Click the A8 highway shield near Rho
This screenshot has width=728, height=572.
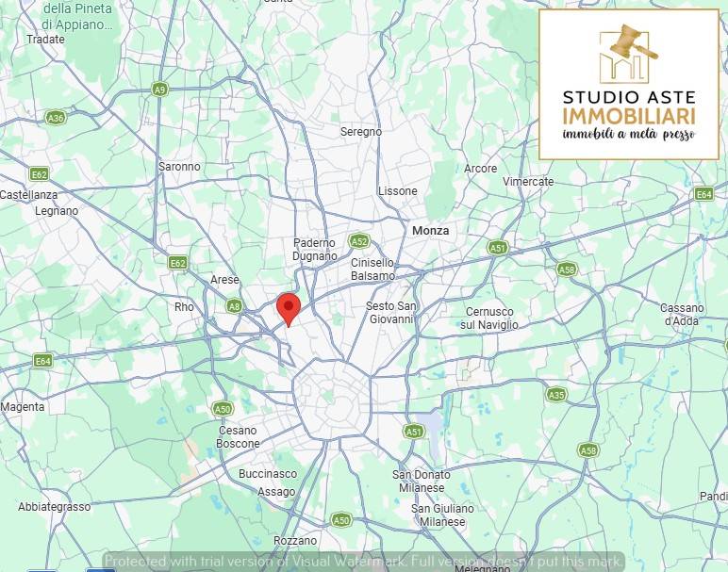click(x=235, y=306)
